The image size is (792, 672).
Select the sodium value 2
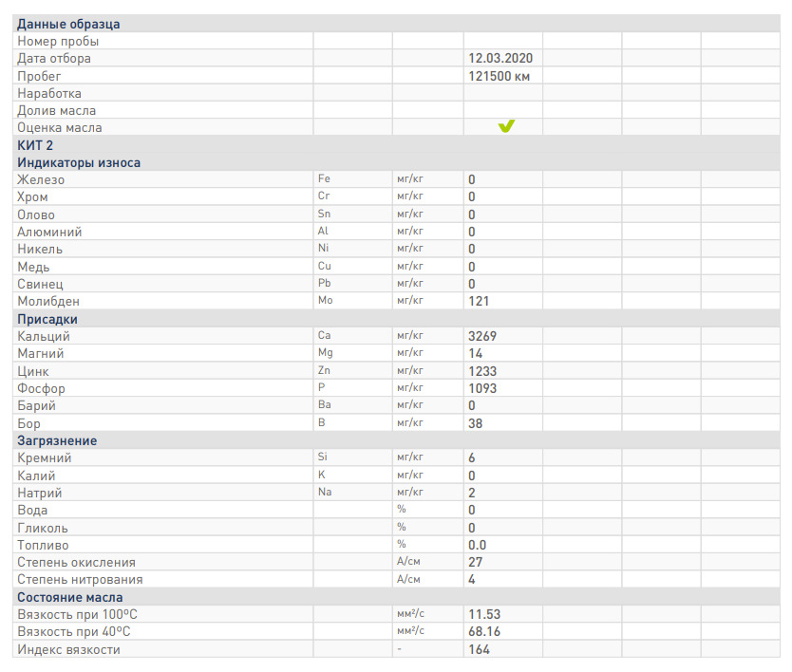pos(472,493)
